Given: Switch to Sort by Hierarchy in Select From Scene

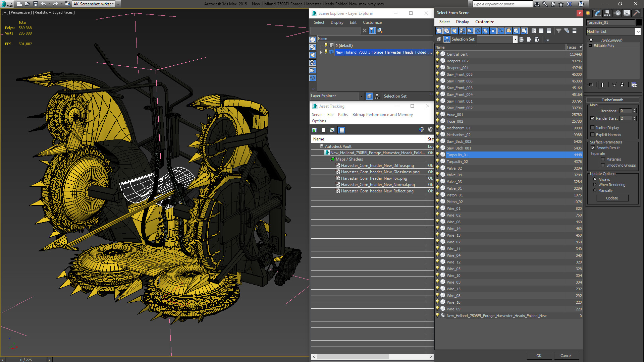Looking at the screenshot, I should (447, 39).
